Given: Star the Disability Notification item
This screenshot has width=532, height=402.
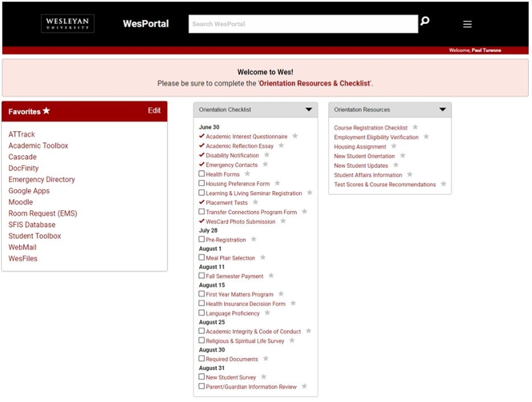Looking at the screenshot, I should coord(267,155).
